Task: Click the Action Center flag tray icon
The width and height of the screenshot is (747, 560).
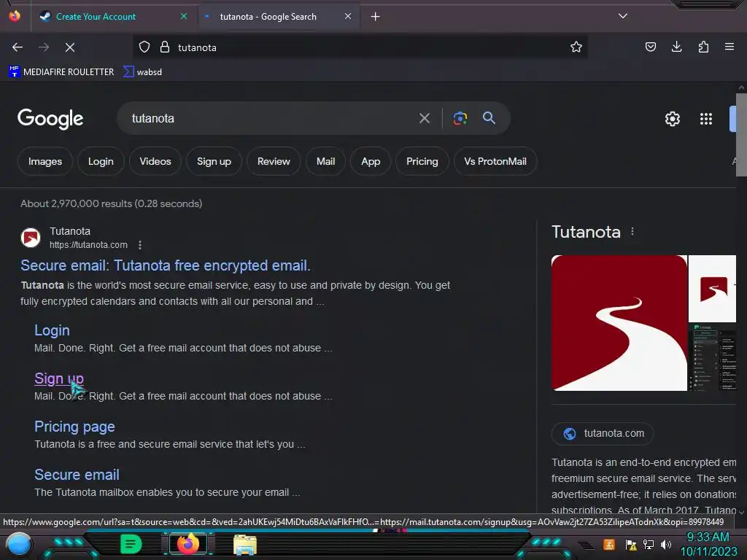Action: pyautogui.click(x=631, y=544)
